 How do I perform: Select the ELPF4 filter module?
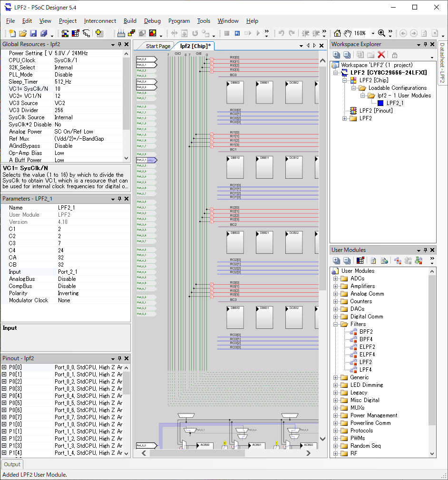tap(367, 355)
